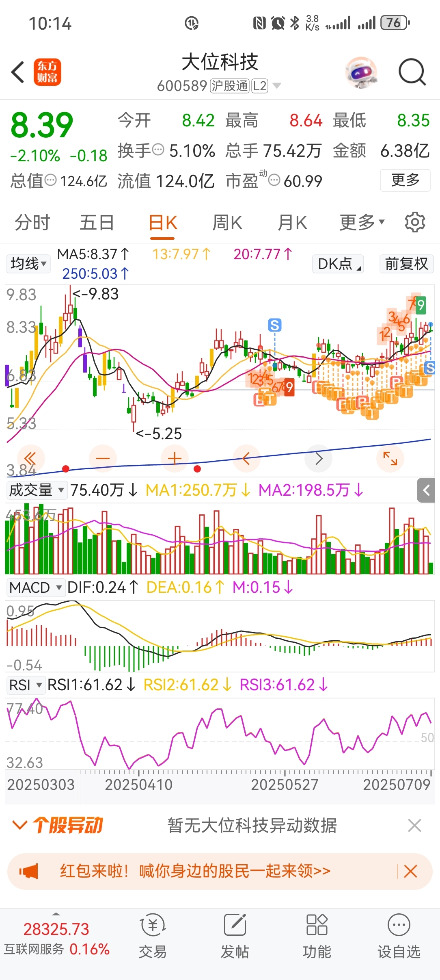Image resolution: width=440 pixels, height=980 pixels.
Task: Open 功能 functions icon
Action: [x=317, y=936]
